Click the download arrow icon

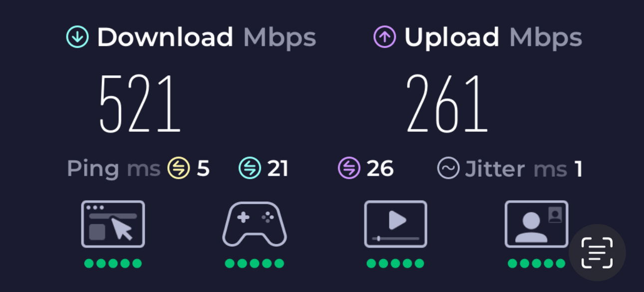tap(77, 37)
